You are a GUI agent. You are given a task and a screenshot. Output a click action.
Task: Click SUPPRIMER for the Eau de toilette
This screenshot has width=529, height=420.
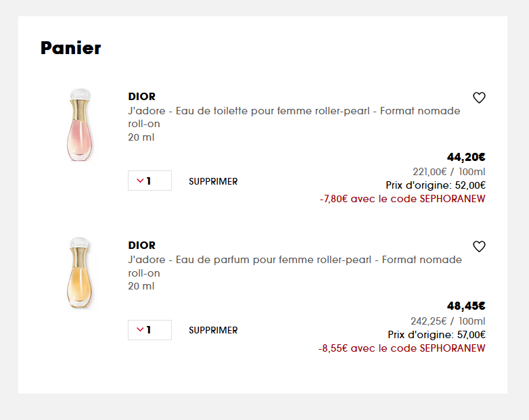(x=213, y=181)
